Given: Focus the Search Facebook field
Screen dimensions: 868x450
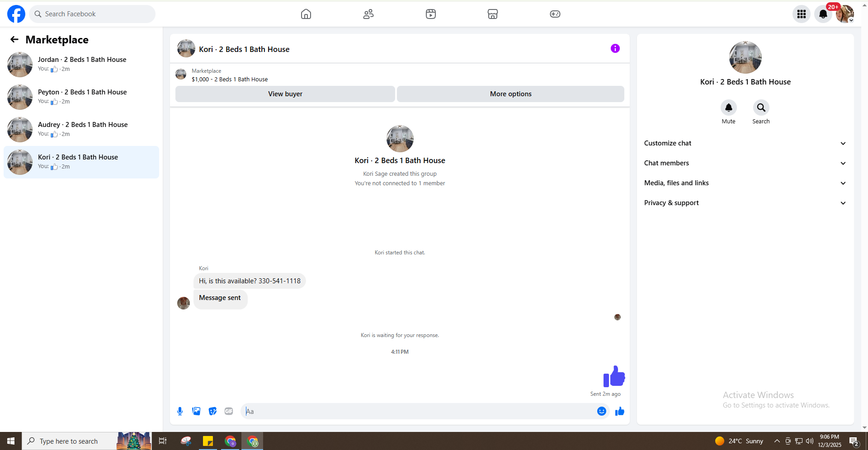Looking at the screenshot, I should tap(92, 14).
